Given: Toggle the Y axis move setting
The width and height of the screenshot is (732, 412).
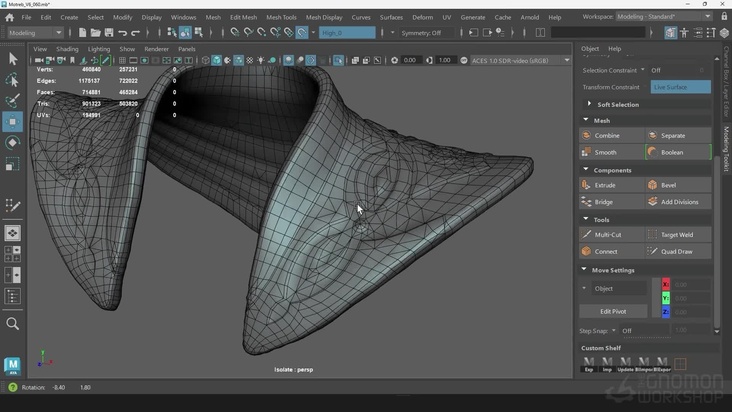Looking at the screenshot, I should [x=666, y=298].
